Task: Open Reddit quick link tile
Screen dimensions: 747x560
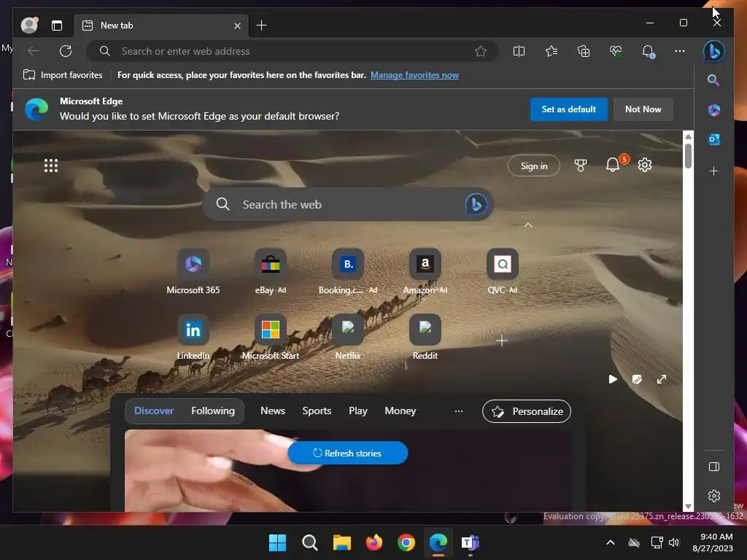Action: tap(425, 337)
